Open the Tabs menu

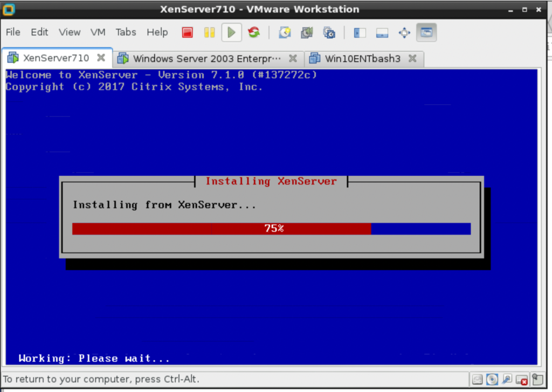(126, 32)
